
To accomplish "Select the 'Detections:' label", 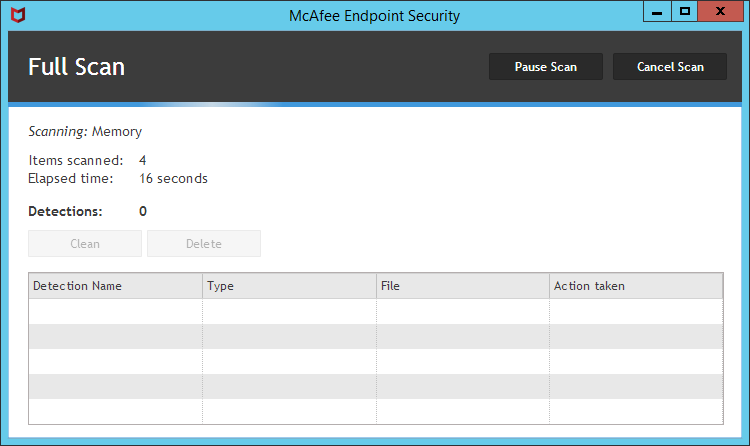I will 65,211.
